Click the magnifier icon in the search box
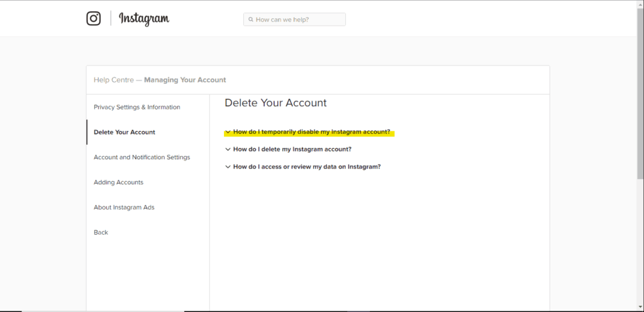 click(x=250, y=19)
